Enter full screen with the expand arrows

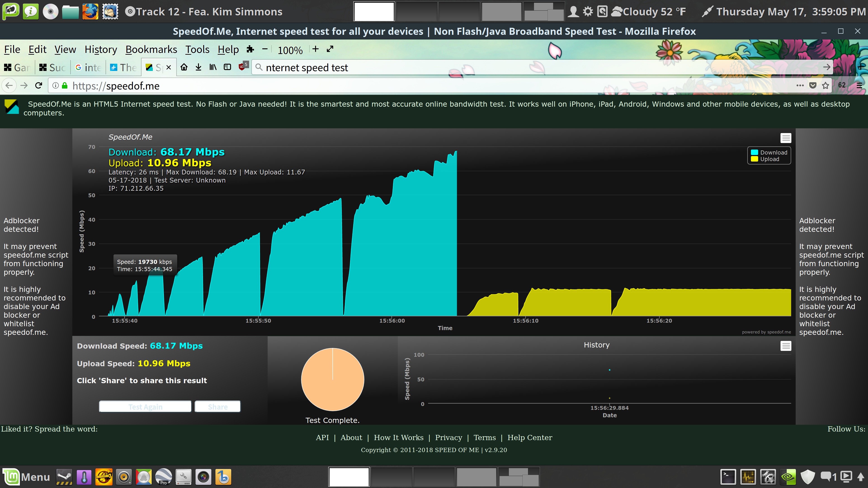tap(330, 49)
